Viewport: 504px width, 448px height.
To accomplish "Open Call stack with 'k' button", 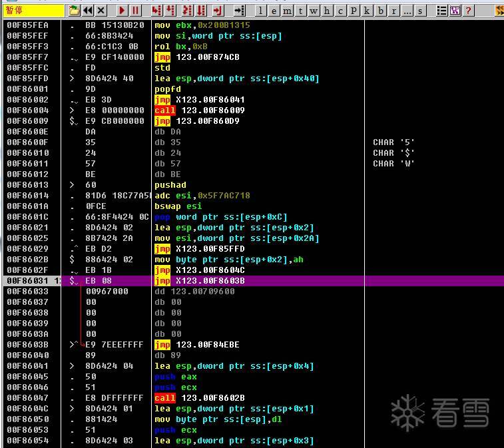I will [366, 11].
